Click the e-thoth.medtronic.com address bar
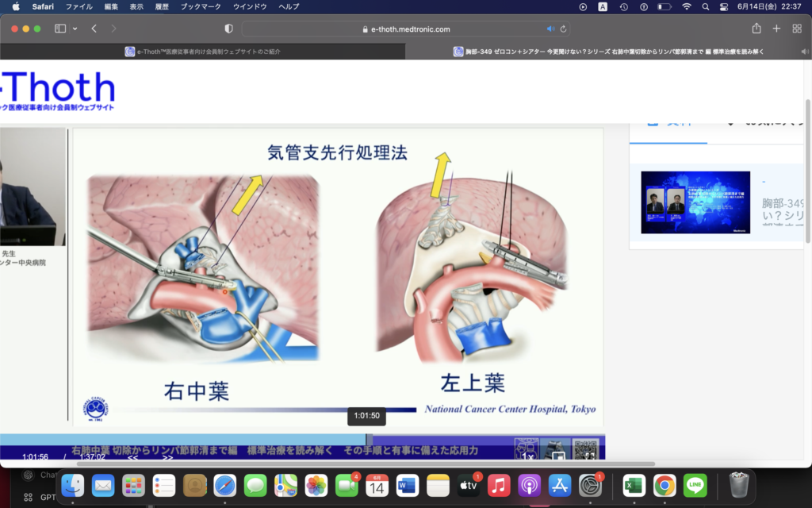This screenshot has width=812, height=508. pyautogui.click(x=406, y=29)
